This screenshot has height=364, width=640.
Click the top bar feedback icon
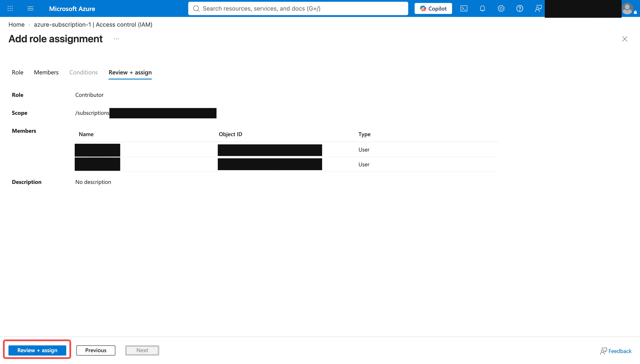pyautogui.click(x=538, y=8)
